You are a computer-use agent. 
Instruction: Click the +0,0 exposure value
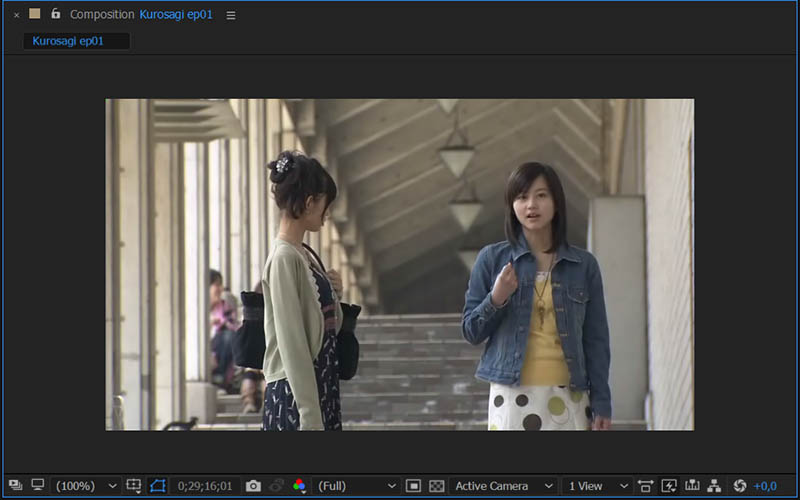(x=765, y=487)
